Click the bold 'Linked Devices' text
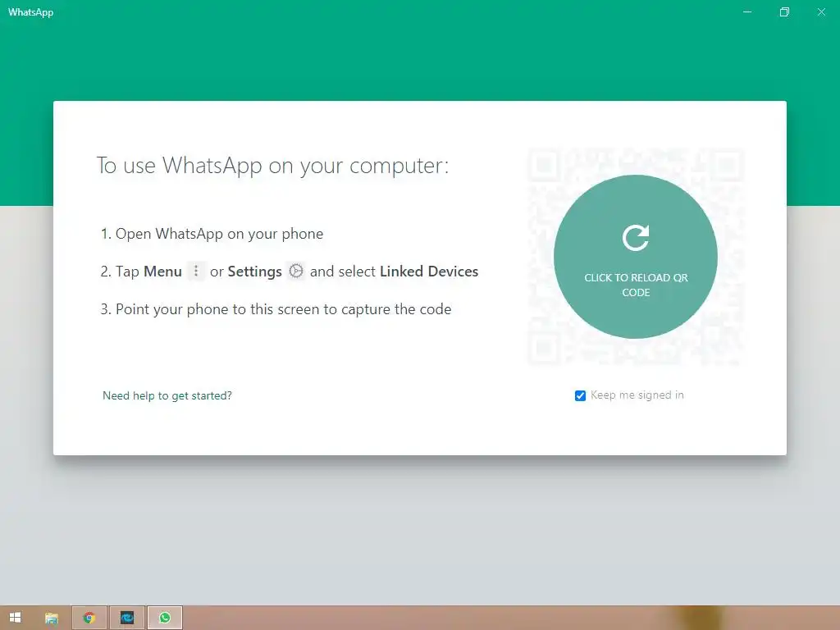Image resolution: width=840 pixels, height=630 pixels. tap(429, 272)
